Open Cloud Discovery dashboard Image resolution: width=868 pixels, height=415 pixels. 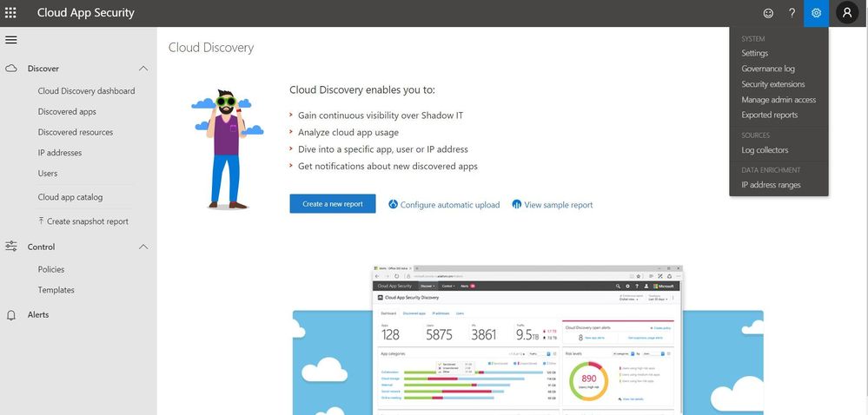pos(86,91)
